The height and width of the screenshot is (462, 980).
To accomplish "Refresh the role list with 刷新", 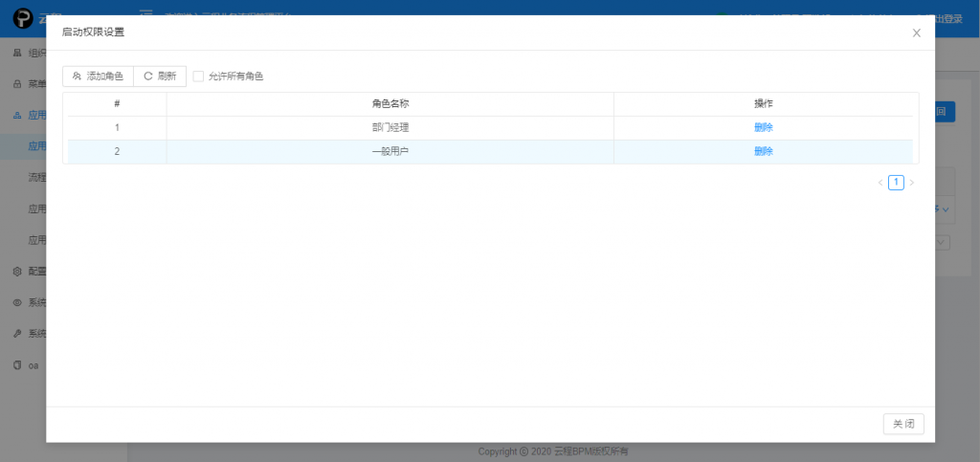I will [160, 77].
